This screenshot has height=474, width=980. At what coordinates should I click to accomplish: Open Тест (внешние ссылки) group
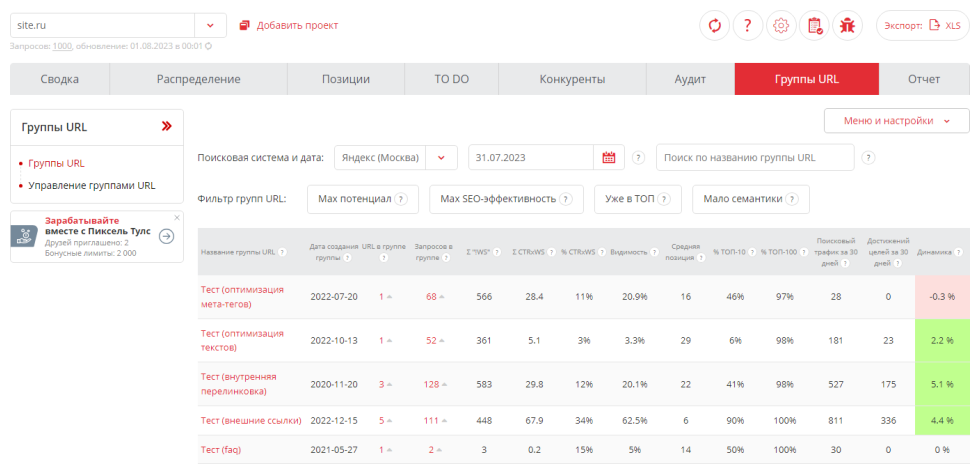251,420
